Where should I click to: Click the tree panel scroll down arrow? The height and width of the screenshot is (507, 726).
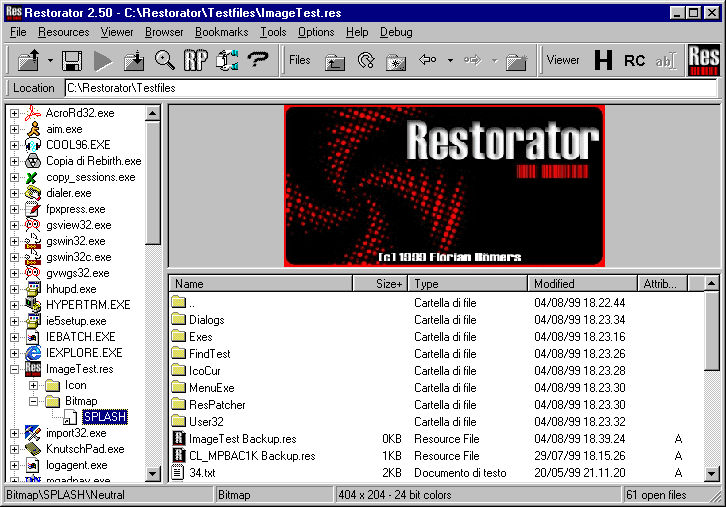coord(153,477)
